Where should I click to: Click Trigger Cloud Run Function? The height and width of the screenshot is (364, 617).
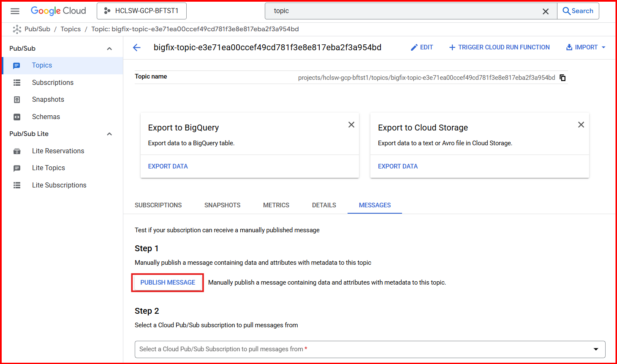click(x=499, y=47)
